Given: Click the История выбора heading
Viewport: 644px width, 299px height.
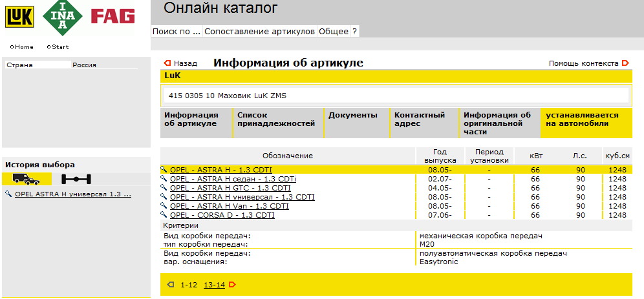Looking at the screenshot, I should [x=40, y=165].
